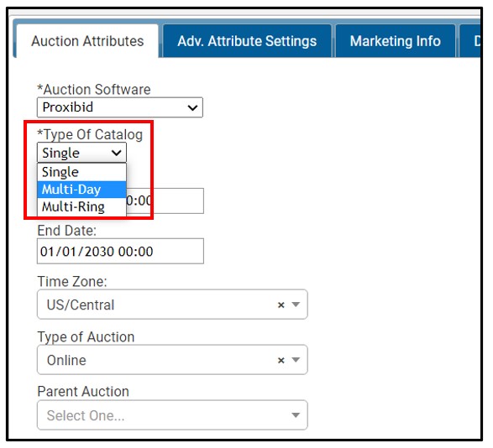The image size is (493, 448).
Task: Click the Type Of Catalog chevron
Action: (x=117, y=153)
